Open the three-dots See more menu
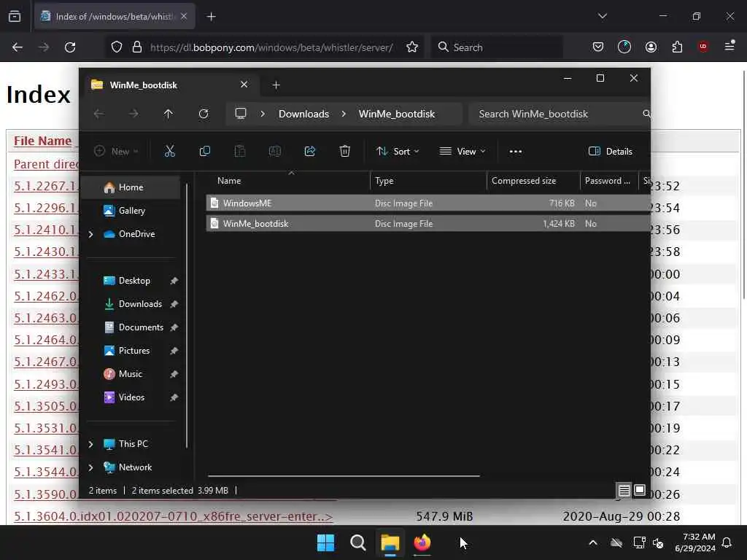The height and width of the screenshot is (560, 747). point(516,152)
